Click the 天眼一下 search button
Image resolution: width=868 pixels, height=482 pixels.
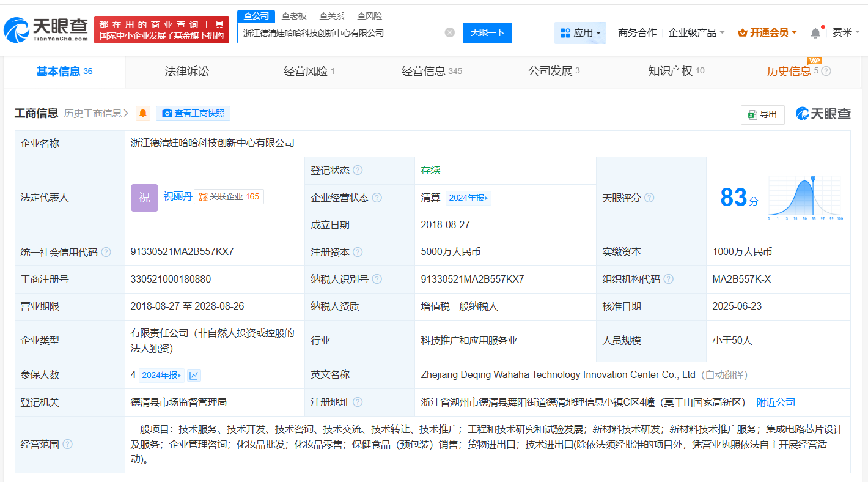[x=487, y=33]
